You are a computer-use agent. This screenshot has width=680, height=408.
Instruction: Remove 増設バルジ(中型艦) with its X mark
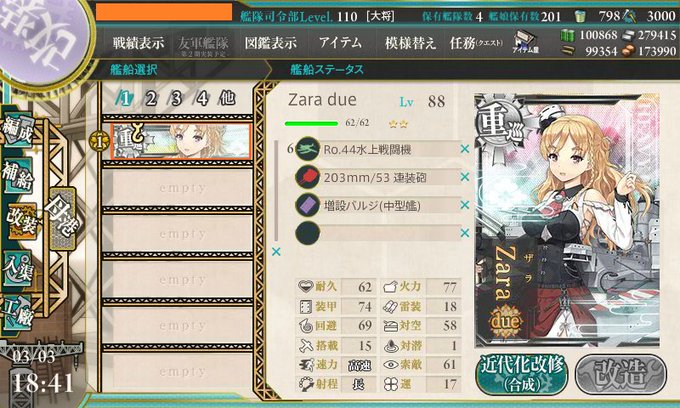(465, 205)
